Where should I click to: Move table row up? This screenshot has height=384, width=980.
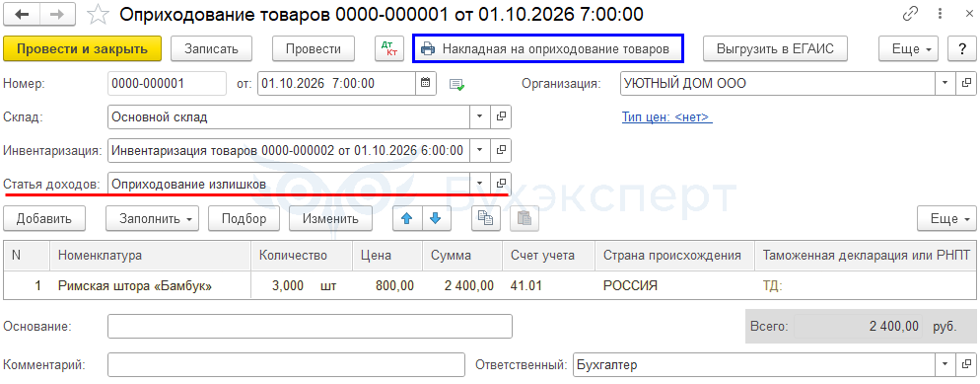click(x=407, y=218)
